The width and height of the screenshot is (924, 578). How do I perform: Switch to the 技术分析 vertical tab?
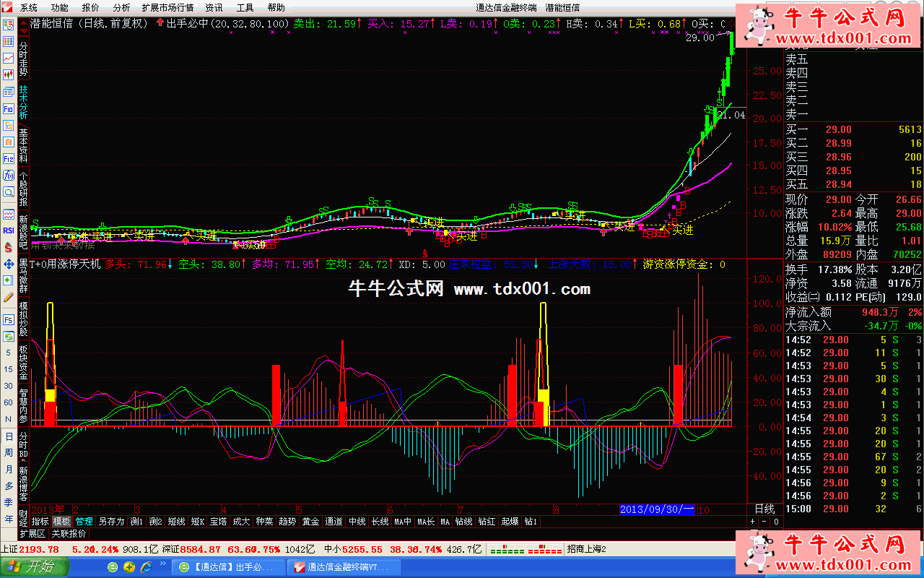(x=23, y=102)
